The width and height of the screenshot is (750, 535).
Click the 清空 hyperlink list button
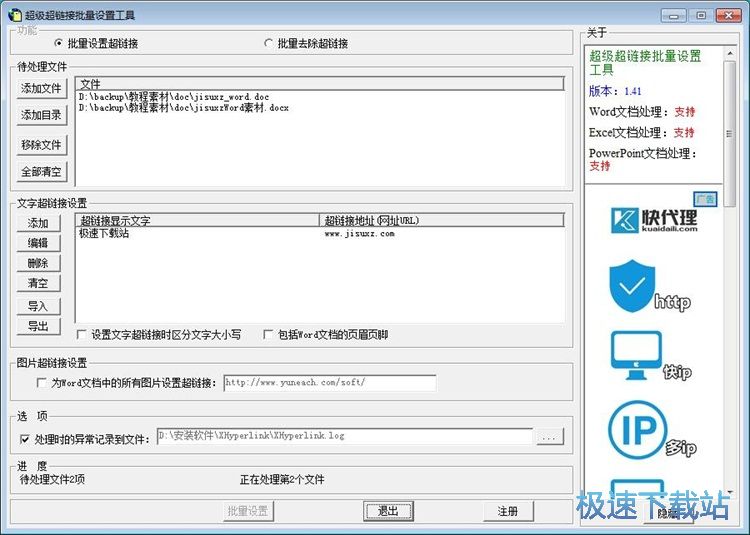39,283
